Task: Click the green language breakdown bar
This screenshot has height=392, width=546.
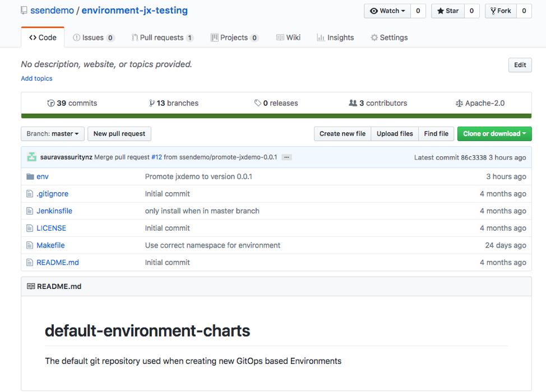Action: pyautogui.click(x=276, y=116)
